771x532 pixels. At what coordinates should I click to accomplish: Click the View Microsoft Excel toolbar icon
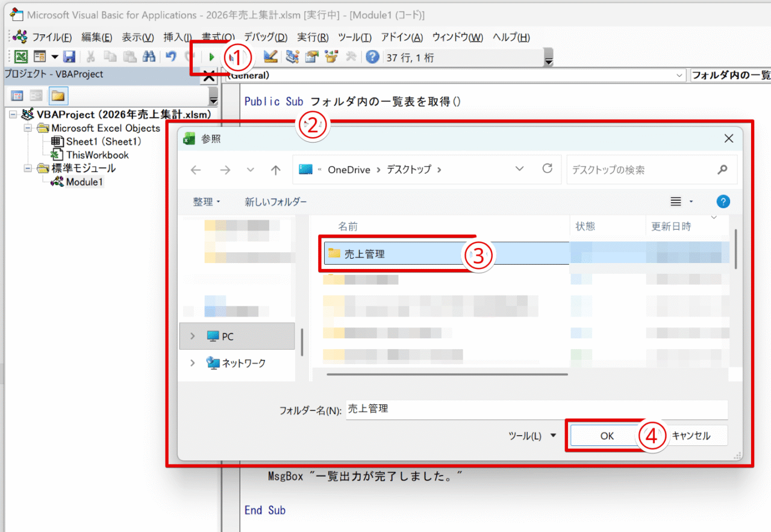coord(20,57)
